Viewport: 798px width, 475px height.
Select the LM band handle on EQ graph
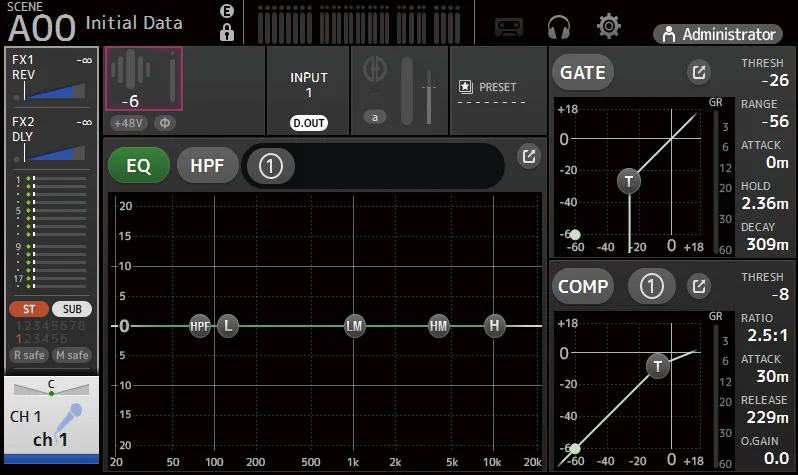pyautogui.click(x=354, y=325)
